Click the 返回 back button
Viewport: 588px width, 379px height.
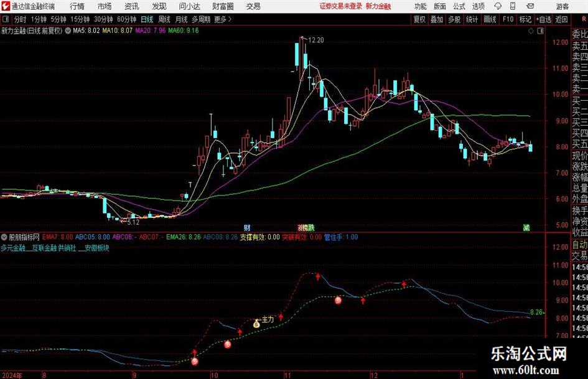click(561, 19)
